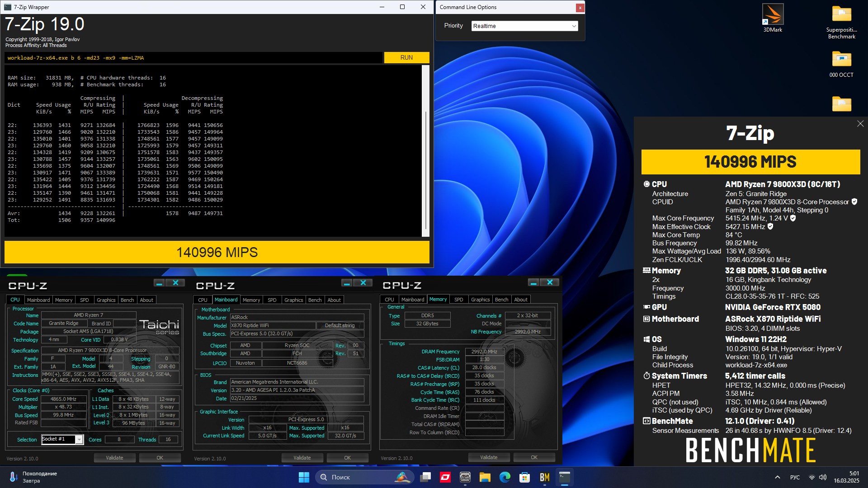Click the BenchMate 140996 MIPS score banner
Viewport: 868px width, 488px height.
750,162
